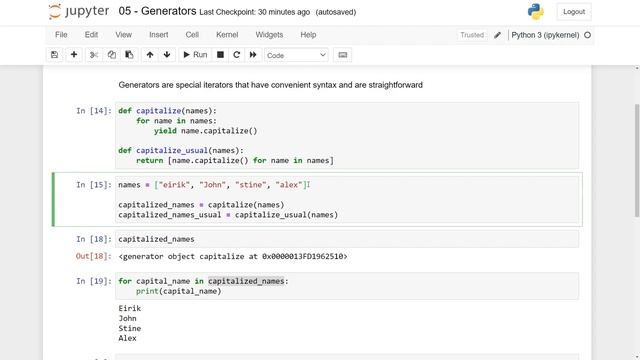Click inside the In [14] code cell
Image resolution: width=640 pixels, height=360 pixels.
[347, 136]
